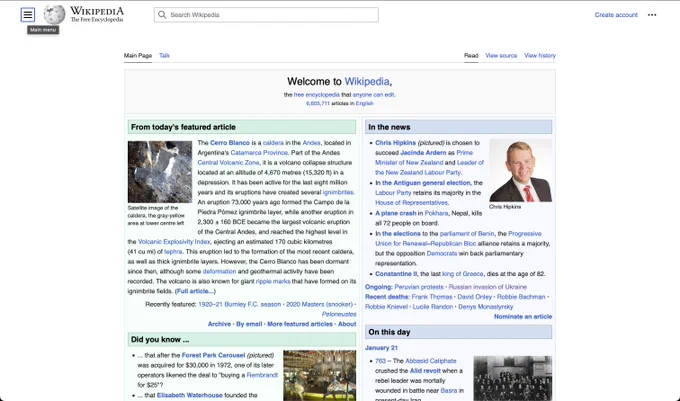Open the Lucile Randon link

(432, 306)
